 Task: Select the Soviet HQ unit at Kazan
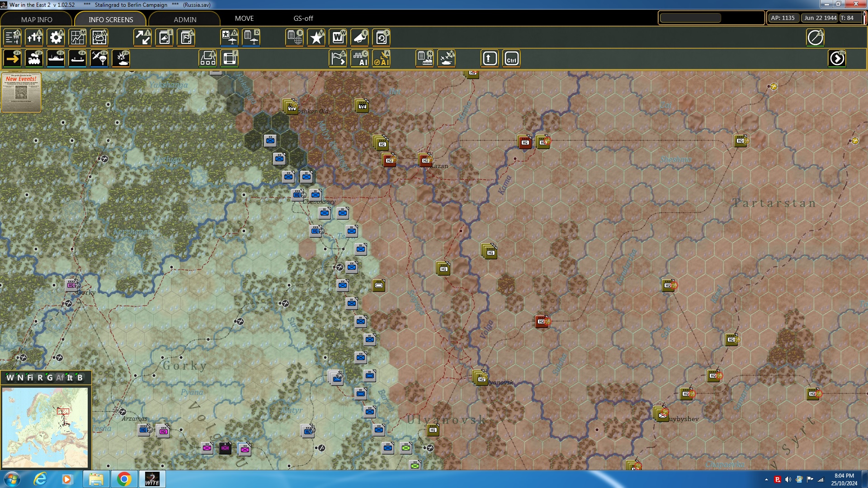pos(425,160)
